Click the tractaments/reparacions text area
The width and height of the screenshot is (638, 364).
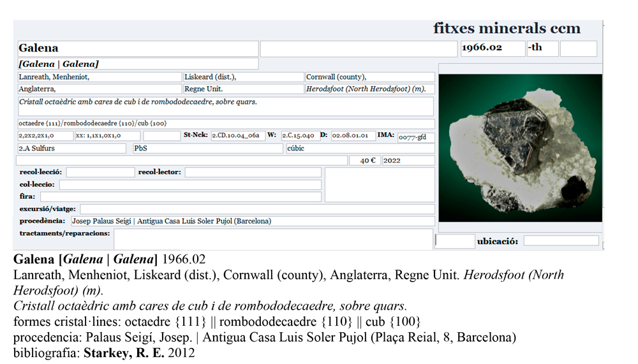[x=274, y=239]
